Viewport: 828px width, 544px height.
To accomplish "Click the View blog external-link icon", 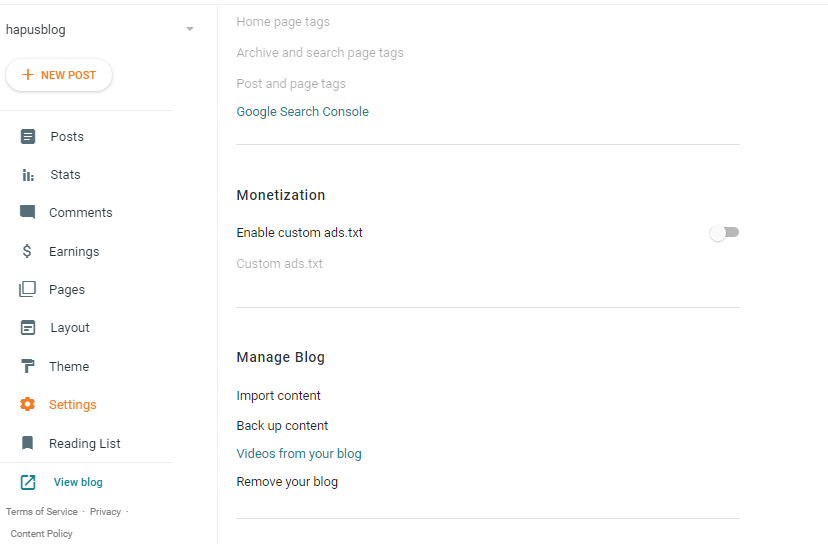I will [x=28, y=482].
